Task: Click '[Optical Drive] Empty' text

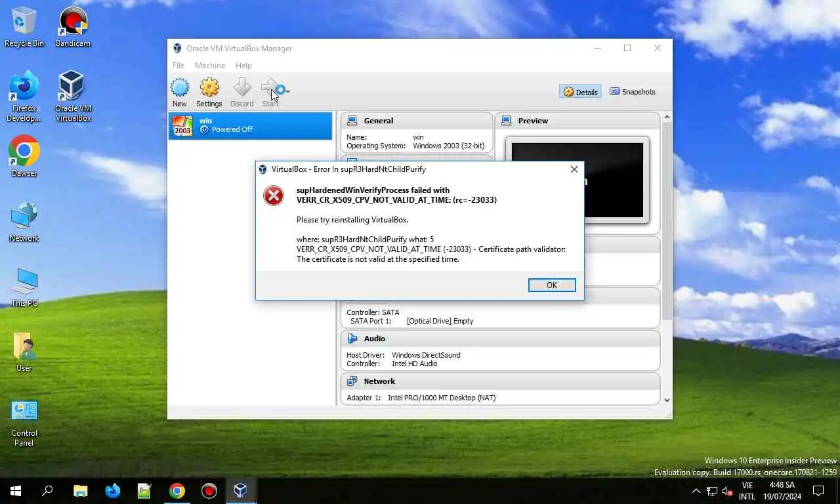Action: point(440,321)
